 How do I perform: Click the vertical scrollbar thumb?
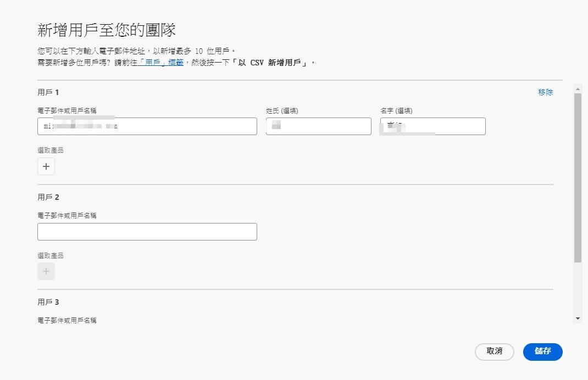pos(577,176)
